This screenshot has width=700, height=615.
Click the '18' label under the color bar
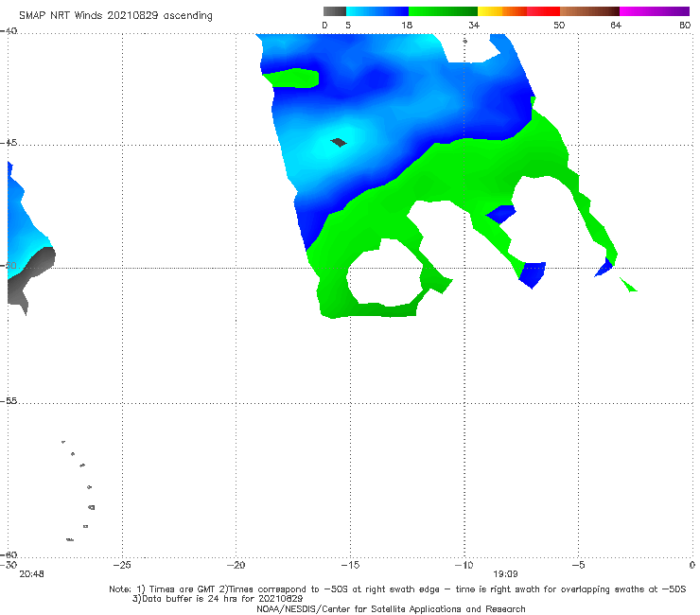(407, 25)
